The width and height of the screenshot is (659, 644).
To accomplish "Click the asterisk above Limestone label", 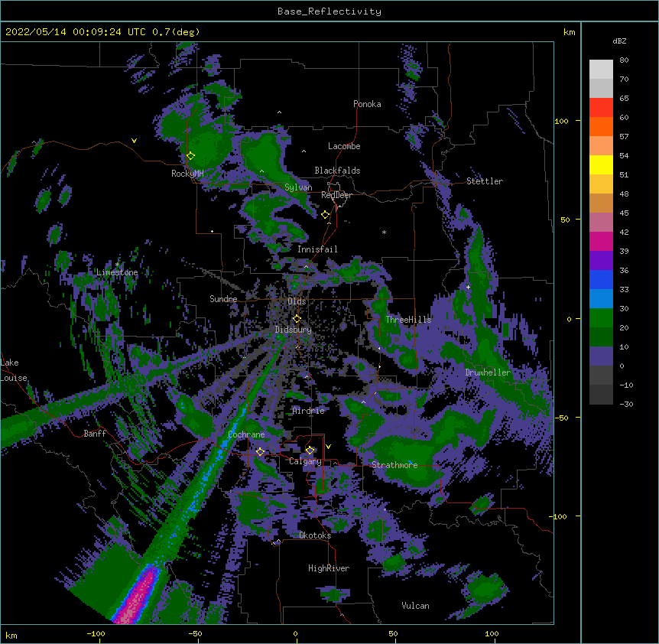I will [x=117, y=265].
